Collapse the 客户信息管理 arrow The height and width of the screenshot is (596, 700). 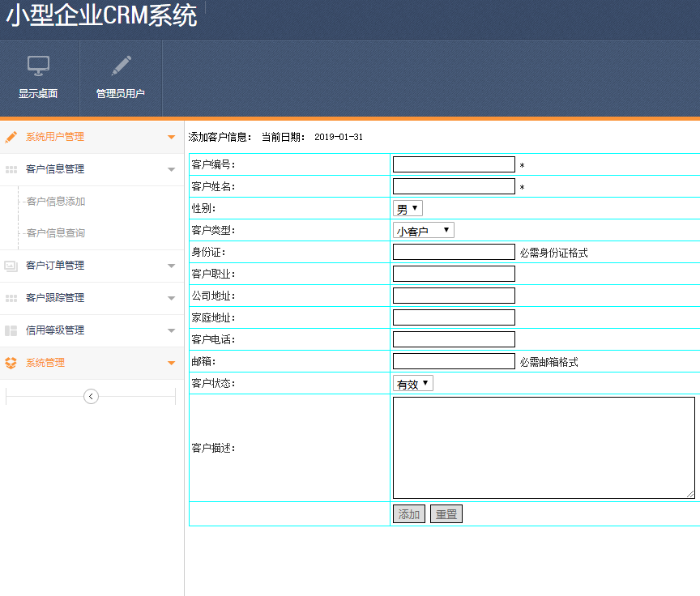172,169
